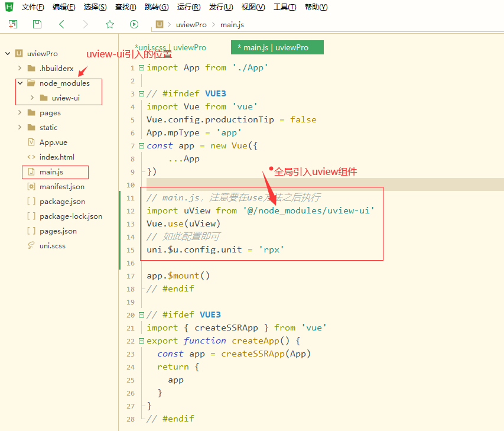Expand the .hbuilderx folder
This screenshot has height=431, width=504.
(19, 68)
